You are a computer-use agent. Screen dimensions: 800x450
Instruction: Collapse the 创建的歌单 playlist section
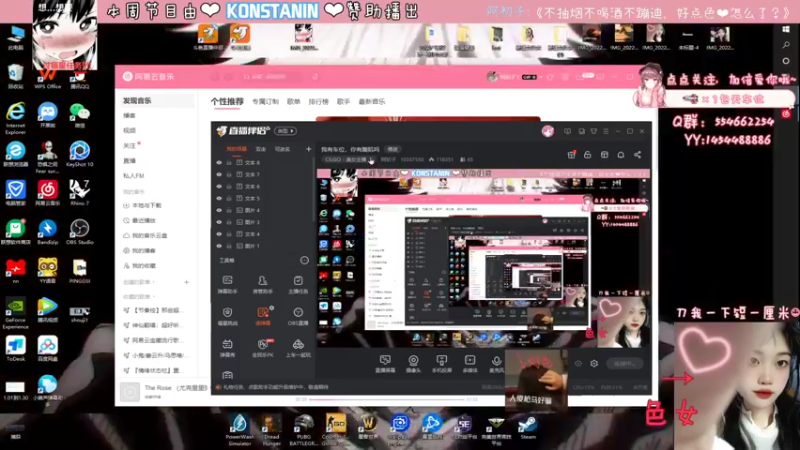[x=139, y=282]
